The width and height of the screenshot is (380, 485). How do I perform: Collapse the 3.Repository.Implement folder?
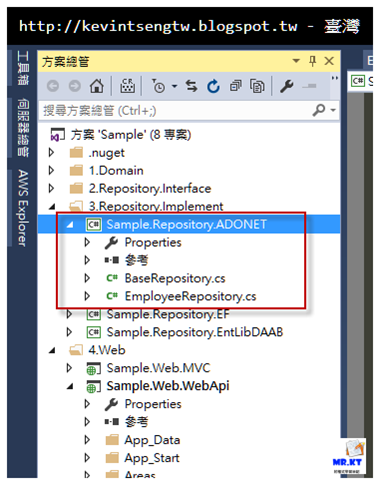[x=52, y=207]
